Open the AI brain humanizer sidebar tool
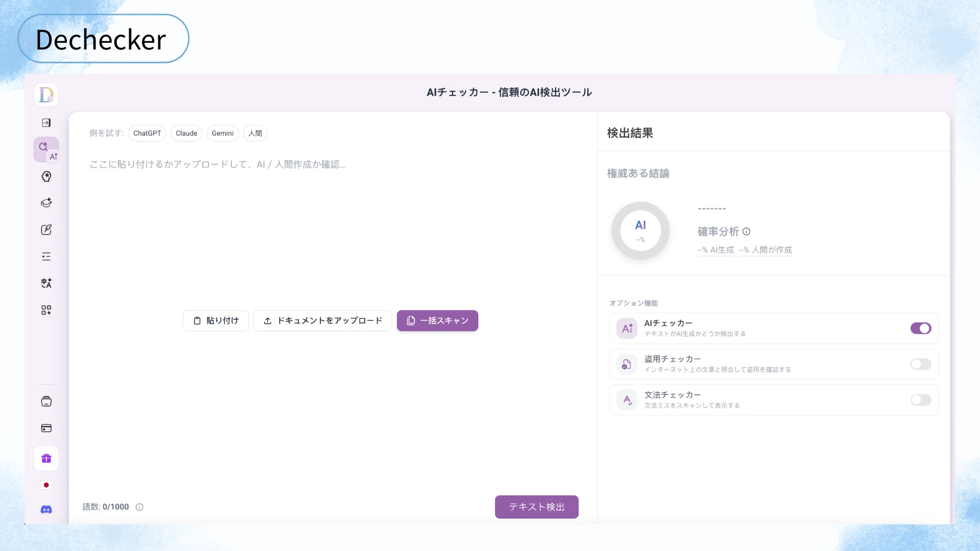The width and height of the screenshot is (980, 551). [x=46, y=177]
